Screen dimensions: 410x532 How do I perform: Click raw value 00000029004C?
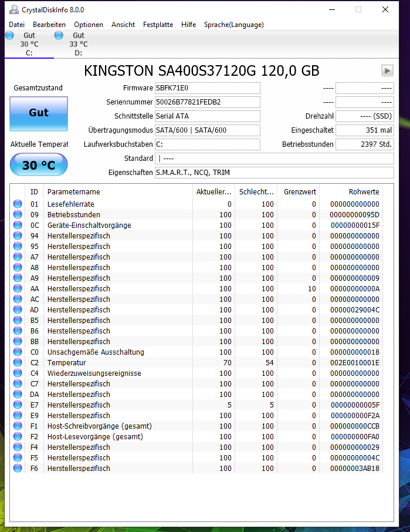[x=355, y=310]
